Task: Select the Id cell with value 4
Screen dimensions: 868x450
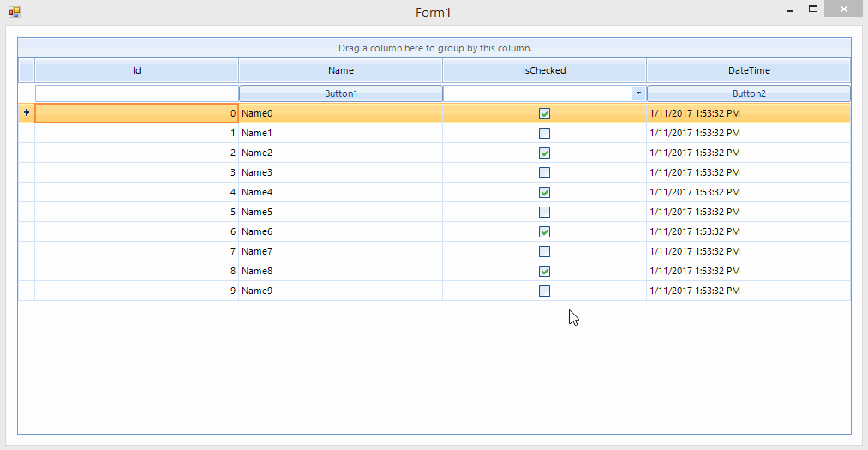Action: click(137, 192)
